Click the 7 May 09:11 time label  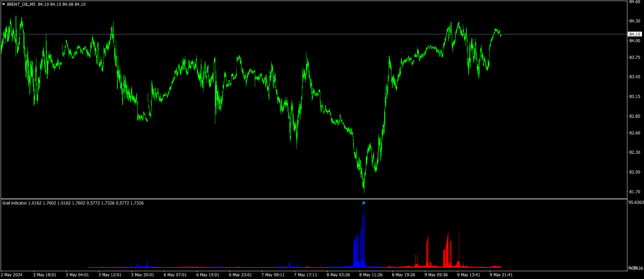[x=273, y=275]
